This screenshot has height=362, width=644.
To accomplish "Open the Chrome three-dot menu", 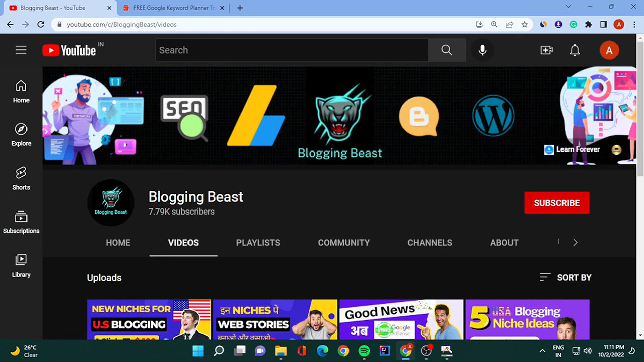I will [x=634, y=24].
